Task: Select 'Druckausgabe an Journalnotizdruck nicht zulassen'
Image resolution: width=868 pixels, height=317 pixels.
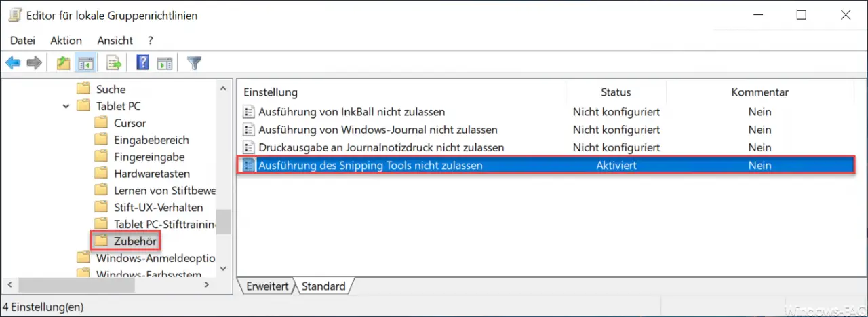Action: click(x=381, y=147)
